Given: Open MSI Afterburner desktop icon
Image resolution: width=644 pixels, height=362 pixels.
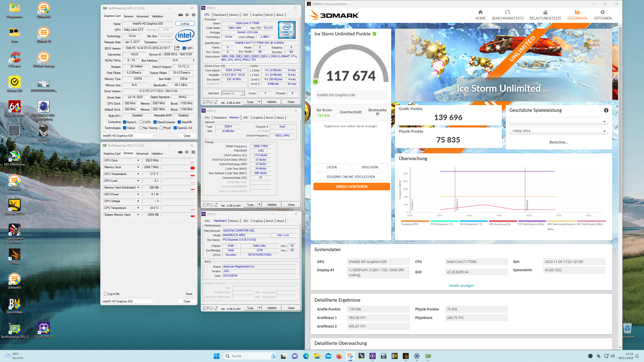Looking at the screenshot, I should point(15,158).
